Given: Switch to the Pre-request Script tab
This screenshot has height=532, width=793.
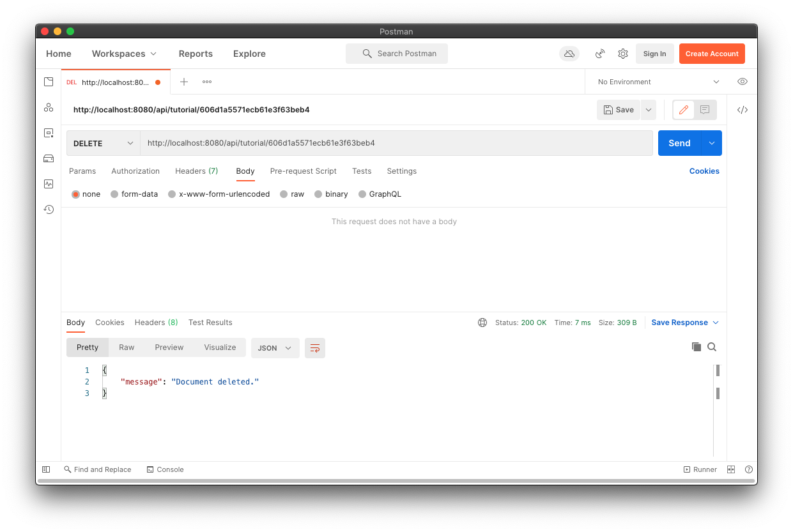Looking at the screenshot, I should coord(304,171).
